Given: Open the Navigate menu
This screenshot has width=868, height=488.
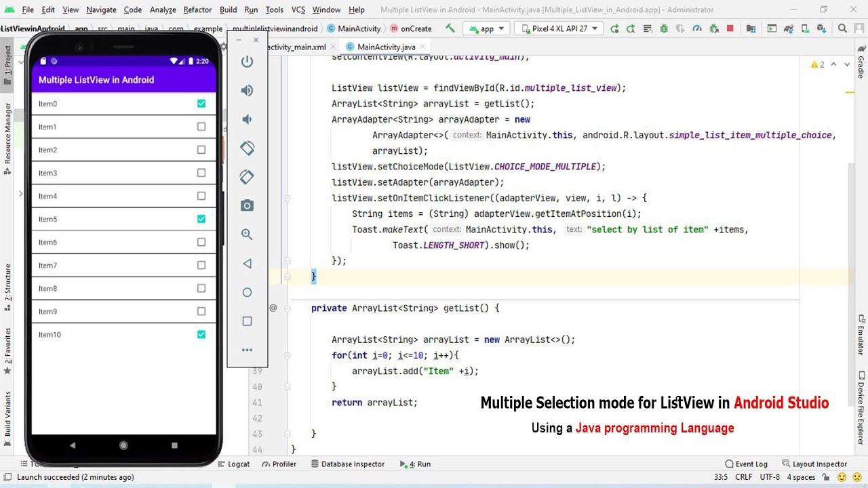Looking at the screenshot, I should coord(101,9).
